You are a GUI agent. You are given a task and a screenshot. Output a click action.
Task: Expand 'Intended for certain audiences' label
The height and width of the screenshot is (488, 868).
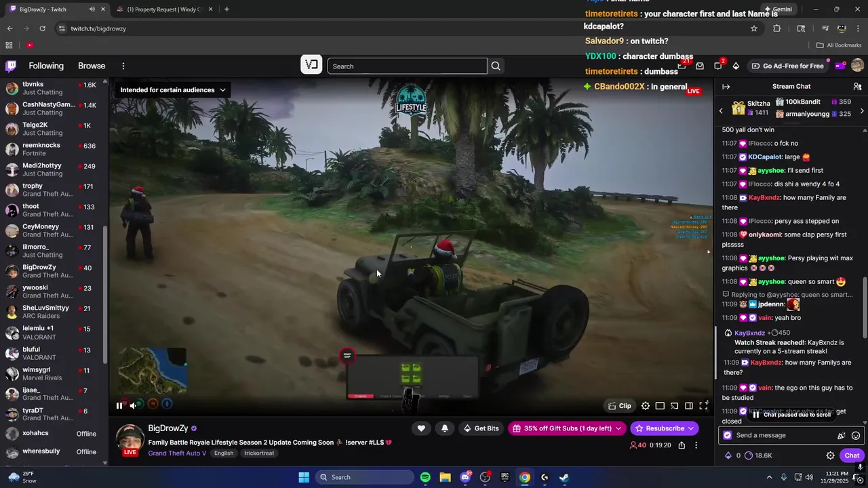click(x=173, y=90)
